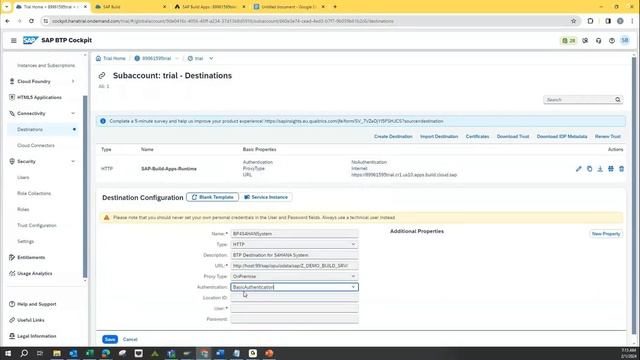Open Trust Configuration in sidebar
640x360 pixels.
click(37, 225)
